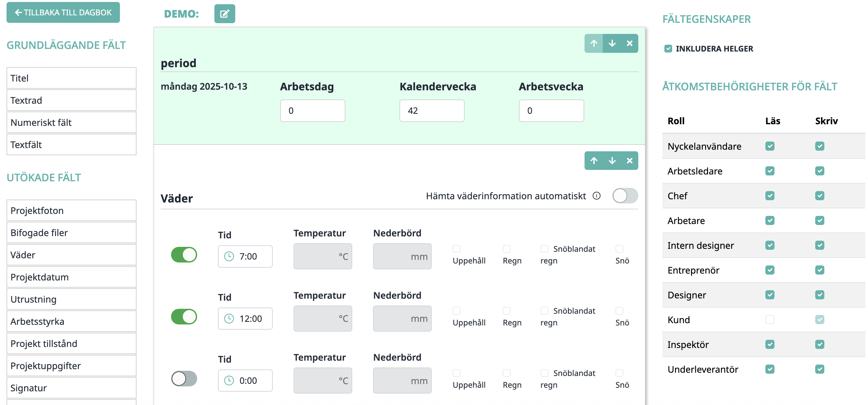
Task: Click the Kalendervecka input showing 42
Action: (x=432, y=111)
